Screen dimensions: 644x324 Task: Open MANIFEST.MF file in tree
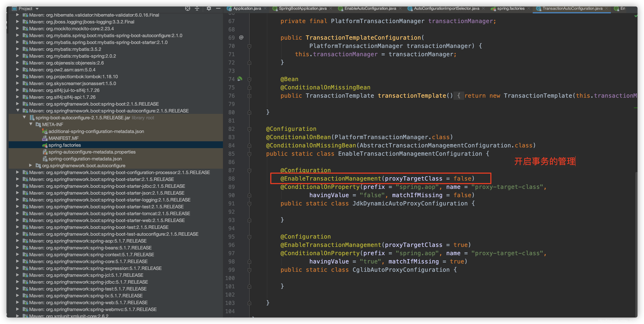[x=63, y=138]
